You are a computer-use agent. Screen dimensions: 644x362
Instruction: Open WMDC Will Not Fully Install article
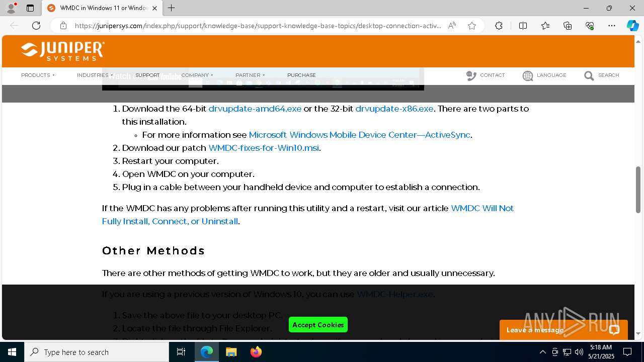[308, 215]
